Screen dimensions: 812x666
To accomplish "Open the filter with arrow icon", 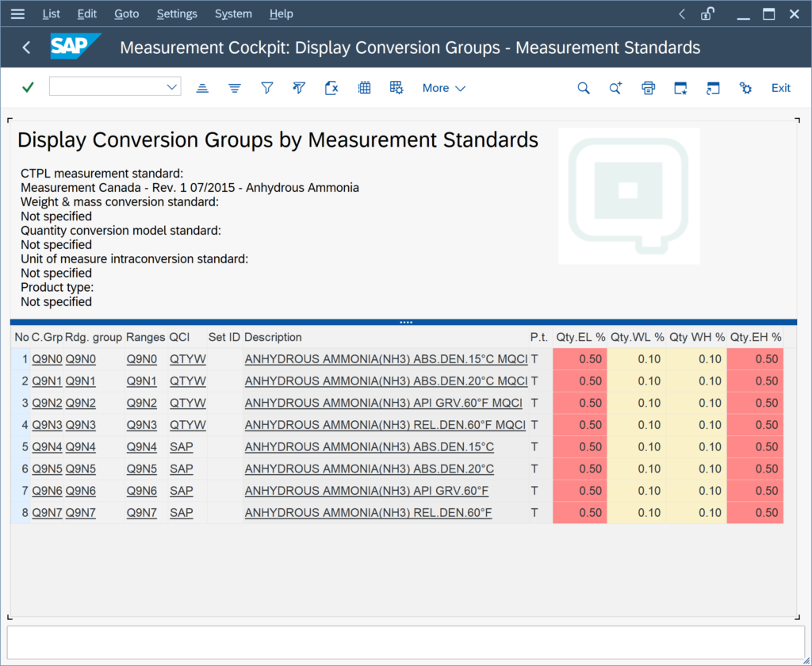I will pos(299,88).
